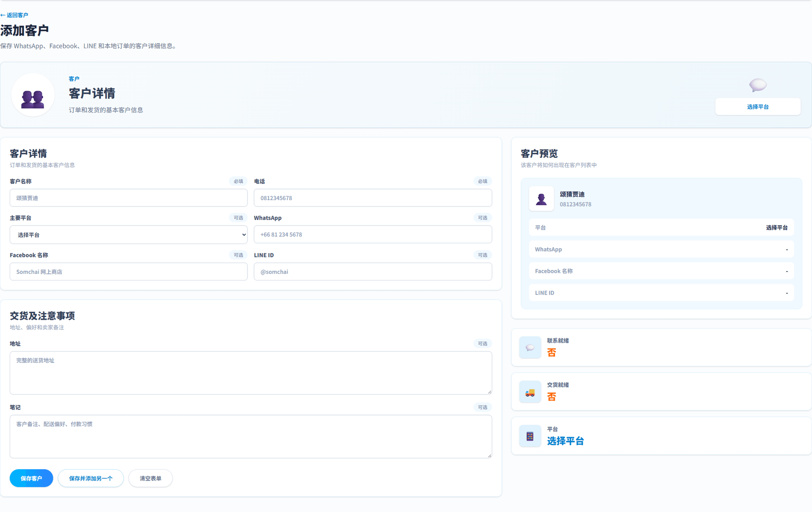Click into the 地址 textarea
This screenshot has height=512, width=812.
click(251, 373)
